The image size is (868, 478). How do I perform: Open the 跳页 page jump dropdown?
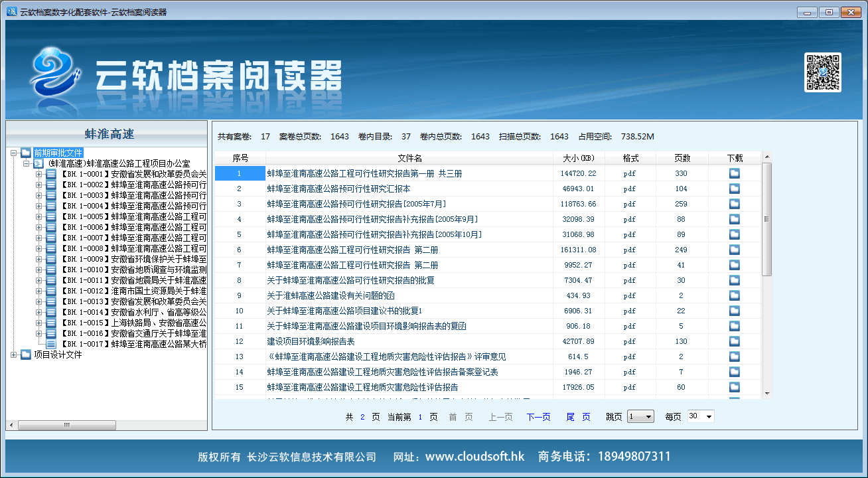point(641,416)
